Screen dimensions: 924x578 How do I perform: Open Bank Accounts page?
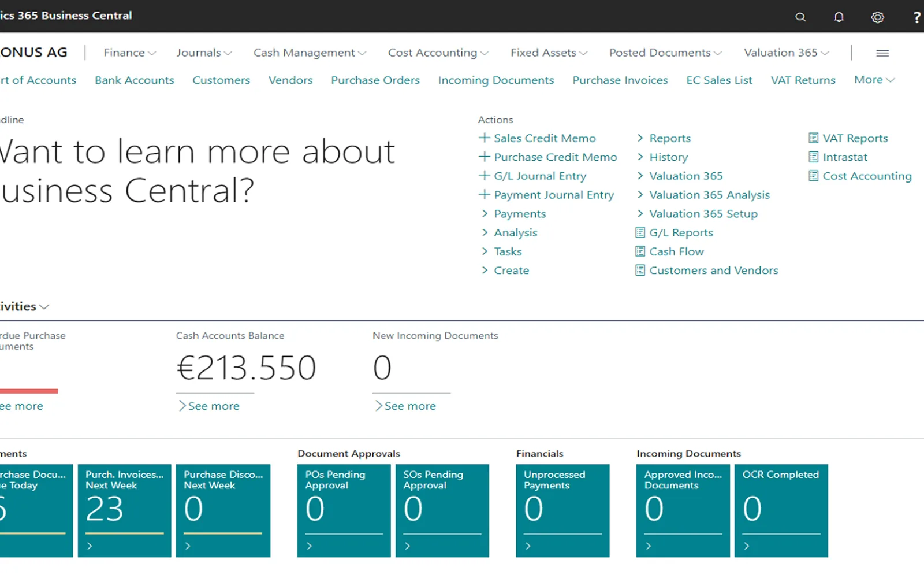point(135,80)
